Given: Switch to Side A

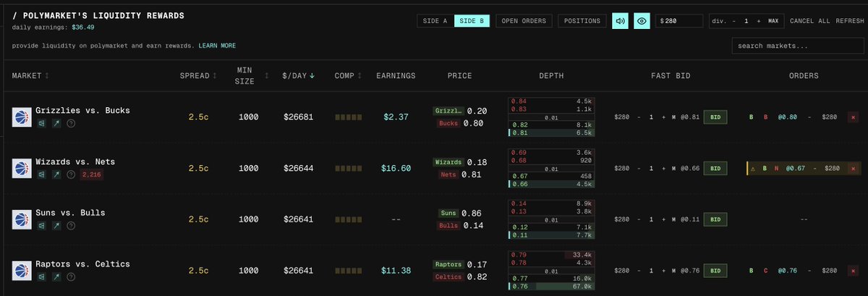Looking at the screenshot, I should click(435, 21).
